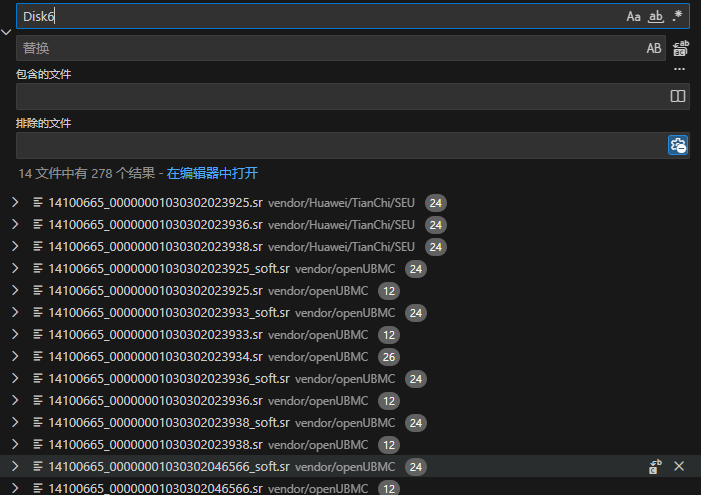Collapse the replace field with left chevron
The height and width of the screenshot is (495, 701).
click(7, 32)
